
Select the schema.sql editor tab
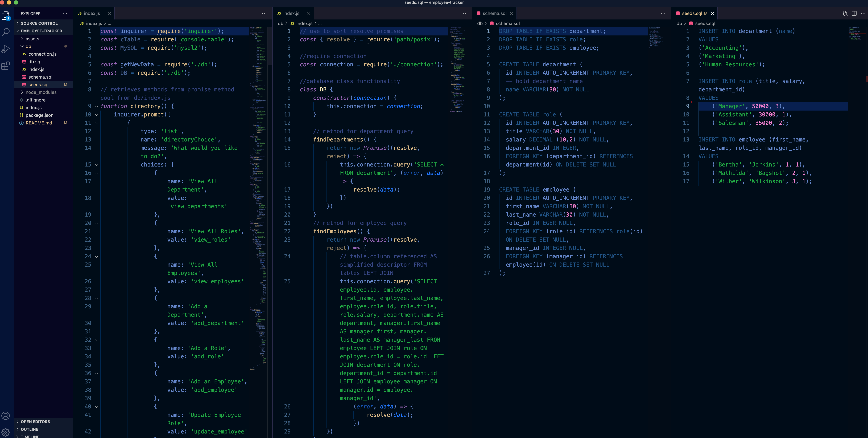(x=494, y=14)
